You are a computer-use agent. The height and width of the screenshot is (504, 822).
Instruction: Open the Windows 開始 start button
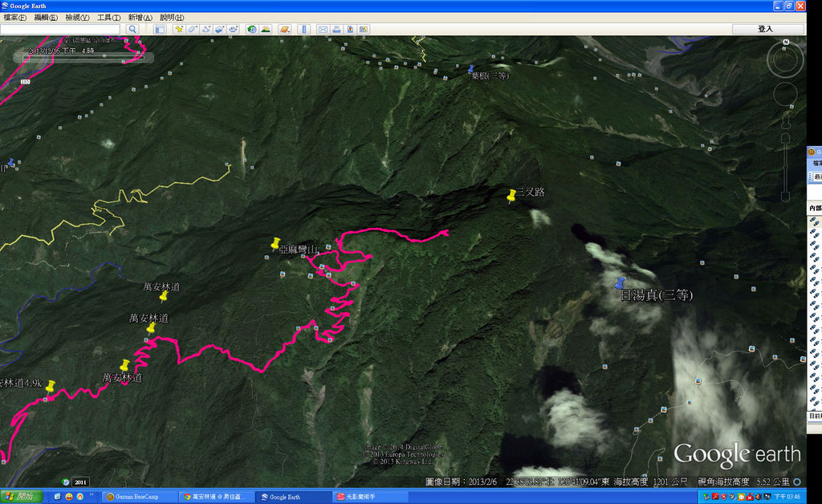21,496
